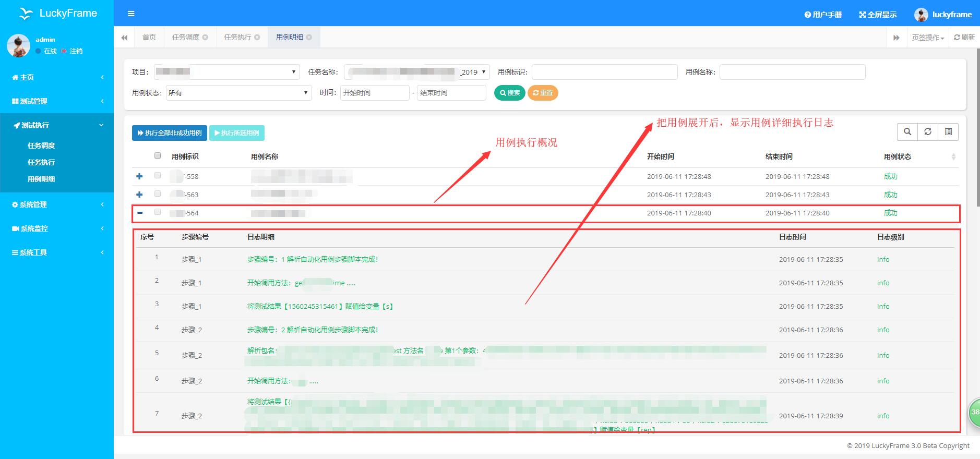Click the orange 重置 button
This screenshot has width=980, height=459.
pos(543,93)
